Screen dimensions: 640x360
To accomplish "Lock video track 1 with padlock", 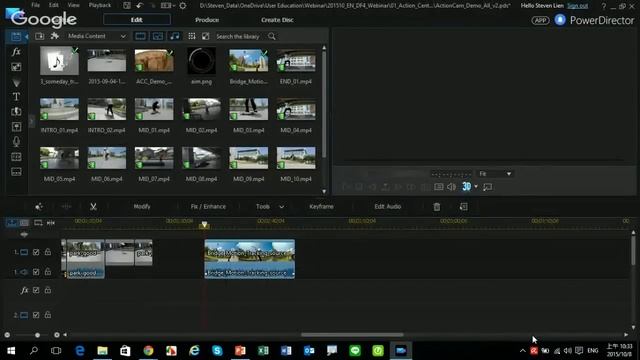I will 48,252.
